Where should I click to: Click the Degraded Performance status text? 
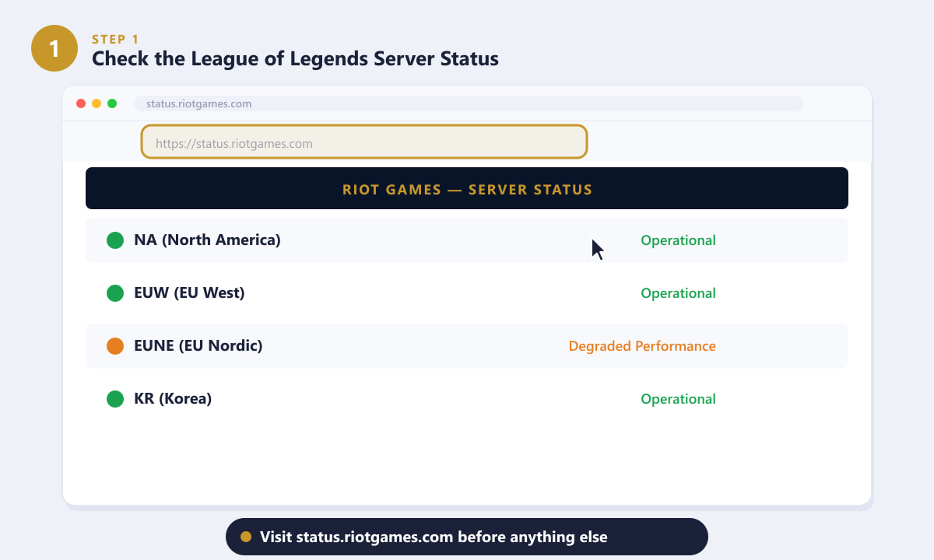(642, 346)
